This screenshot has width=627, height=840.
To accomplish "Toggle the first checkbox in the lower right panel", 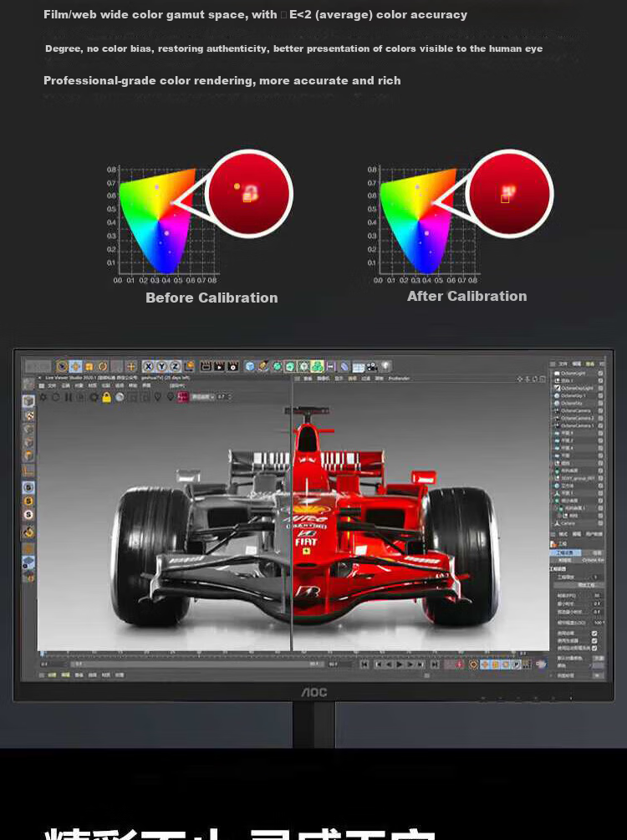I will 594,634.
